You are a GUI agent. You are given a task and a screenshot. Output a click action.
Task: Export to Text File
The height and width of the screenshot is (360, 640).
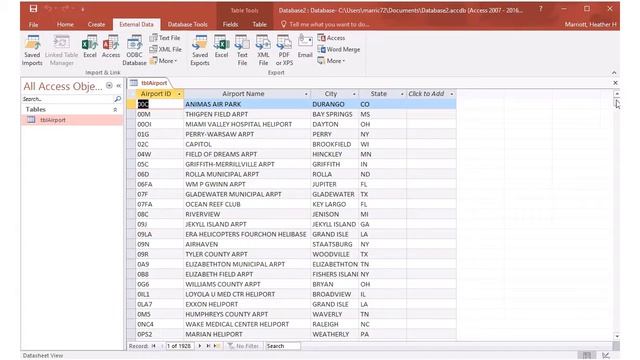[242, 50]
